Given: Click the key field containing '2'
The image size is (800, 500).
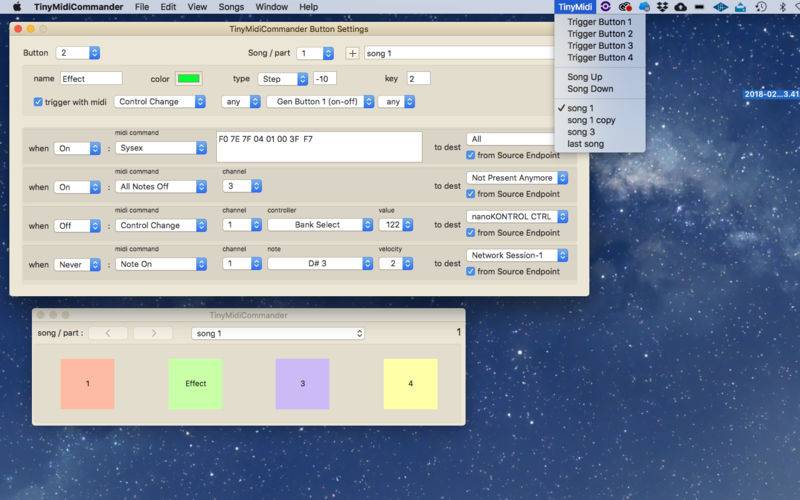Looking at the screenshot, I should tap(418, 79).
